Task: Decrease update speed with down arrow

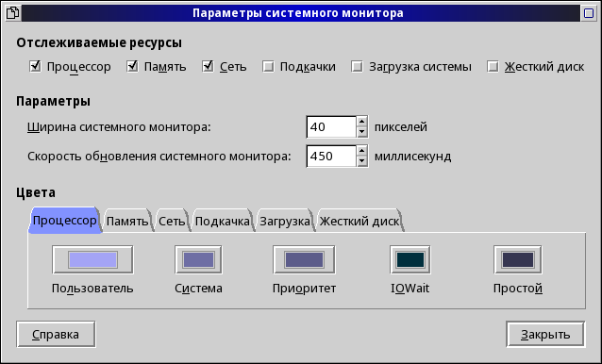Action: 362,161
